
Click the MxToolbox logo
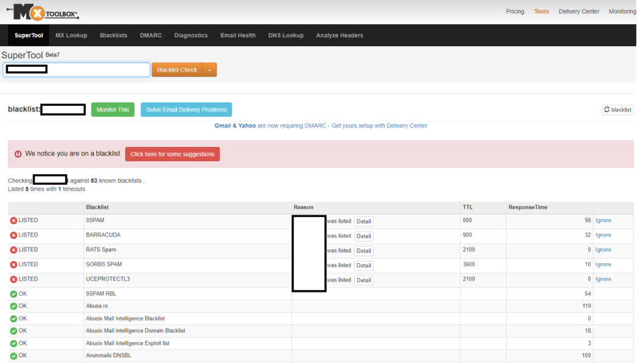pyautogui.click(x=43, y=12)
